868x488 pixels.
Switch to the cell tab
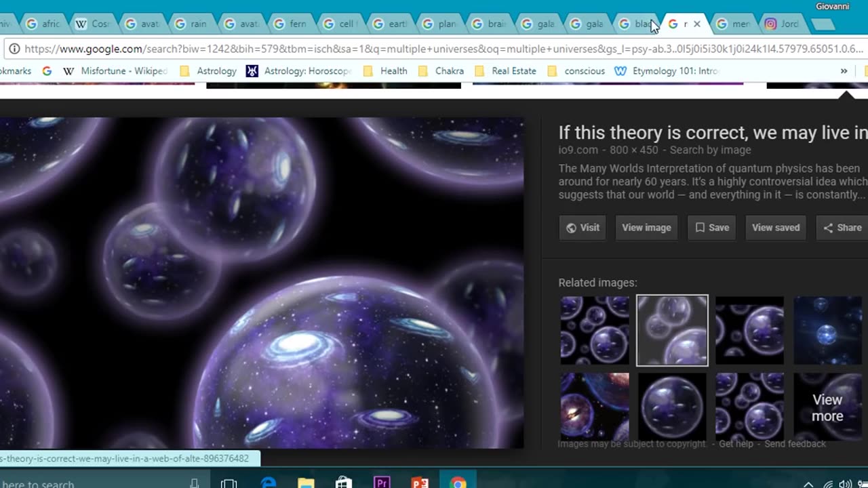[x=340, y=24]
